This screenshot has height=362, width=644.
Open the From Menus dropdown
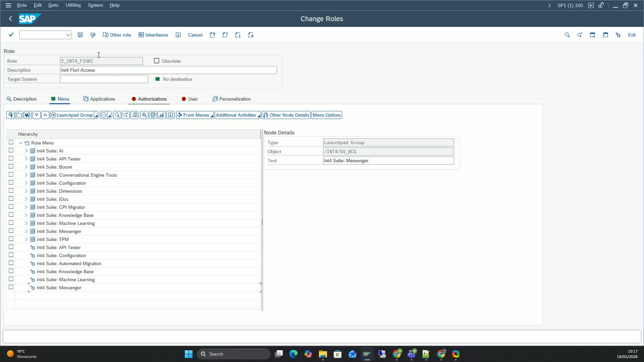(x=195, y=115)
